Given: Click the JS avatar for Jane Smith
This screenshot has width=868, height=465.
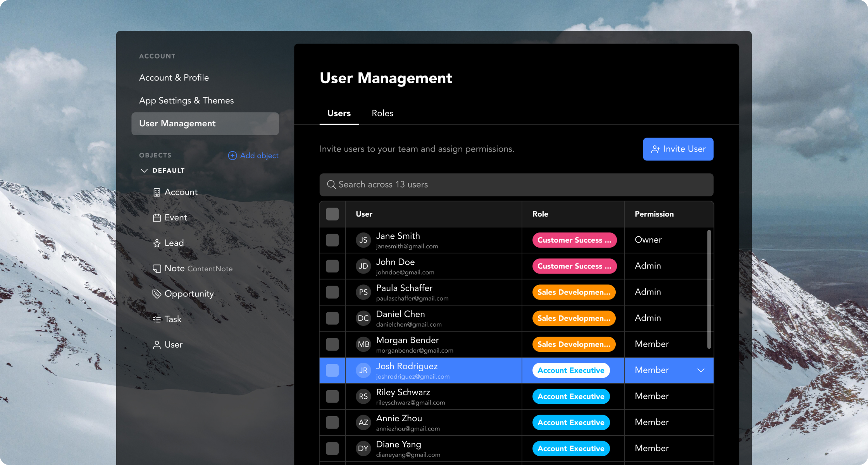Looking at the screenshot, I should (x=363, y=240).
